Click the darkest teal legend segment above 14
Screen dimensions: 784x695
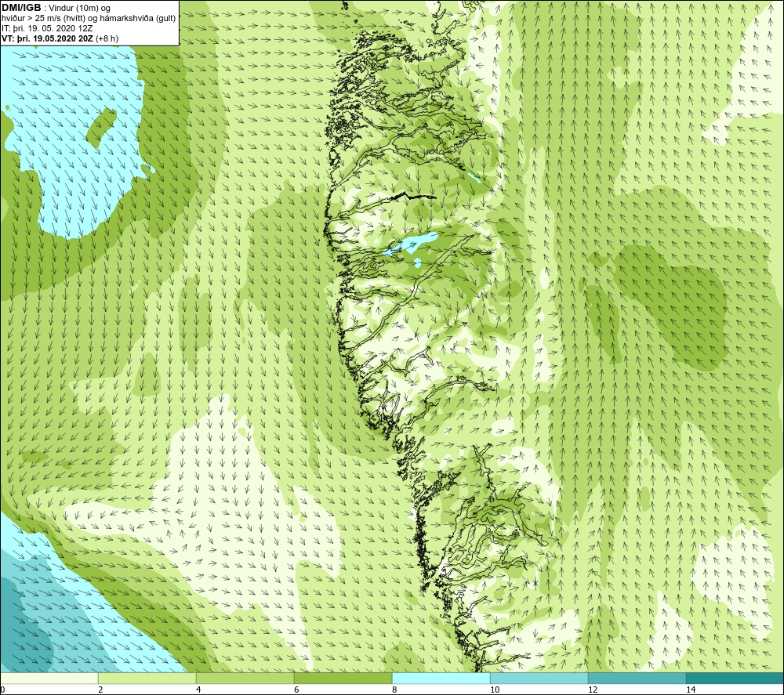[x=735, y=678]
